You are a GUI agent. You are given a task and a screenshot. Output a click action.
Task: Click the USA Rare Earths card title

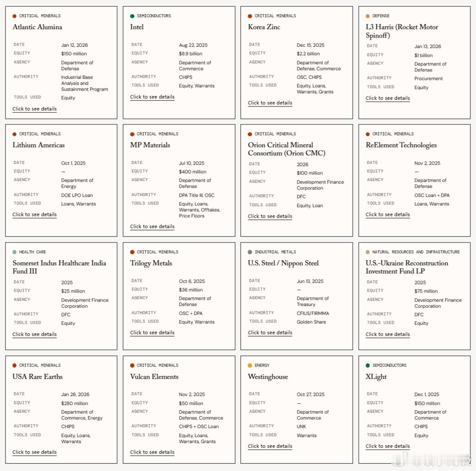coord(37,377)
